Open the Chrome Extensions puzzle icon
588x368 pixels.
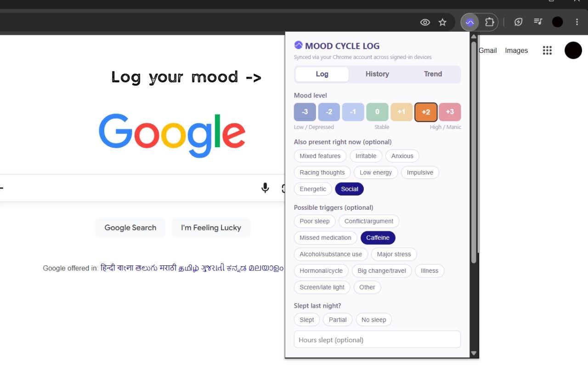(x=490, y=22)
